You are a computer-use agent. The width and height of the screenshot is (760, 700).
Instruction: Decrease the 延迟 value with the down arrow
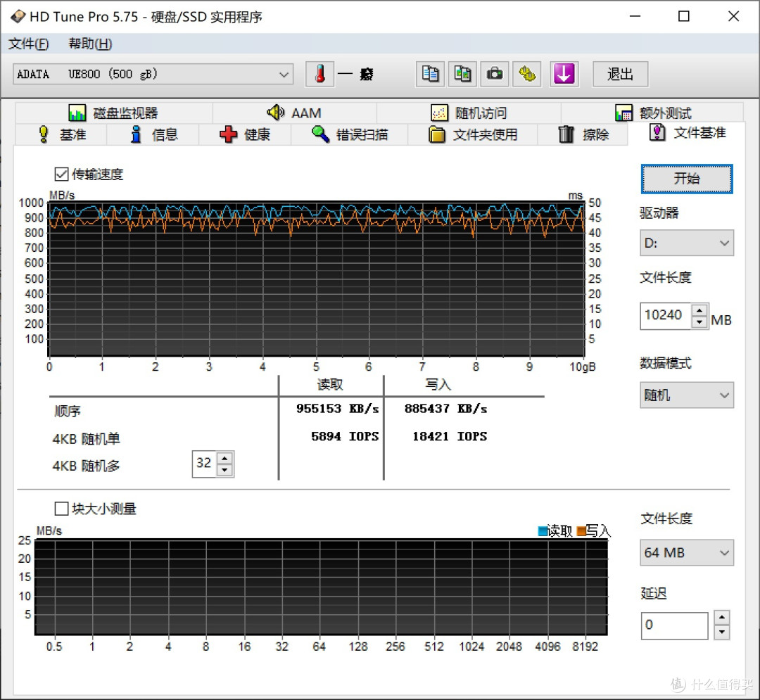click(x=722, y=632)
